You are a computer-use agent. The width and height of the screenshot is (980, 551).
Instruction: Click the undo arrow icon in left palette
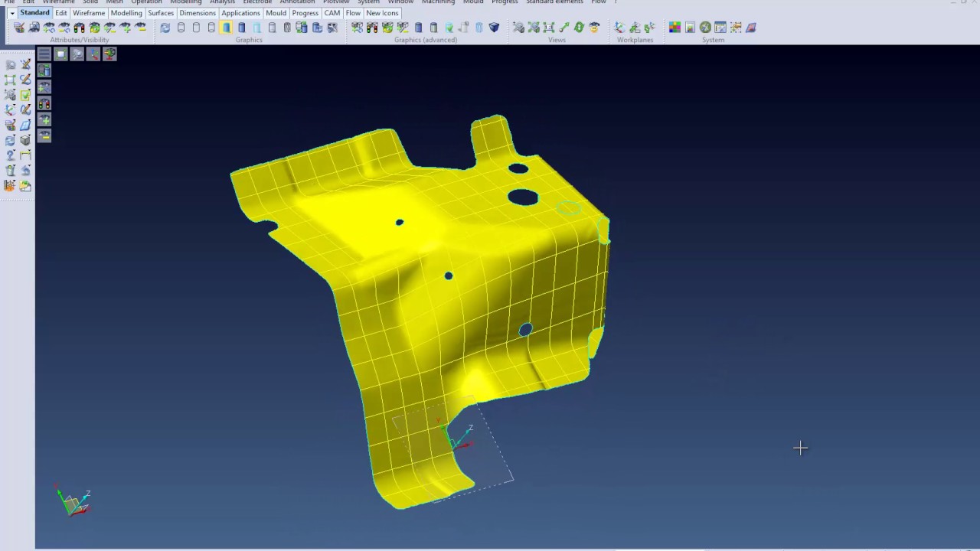25,170
